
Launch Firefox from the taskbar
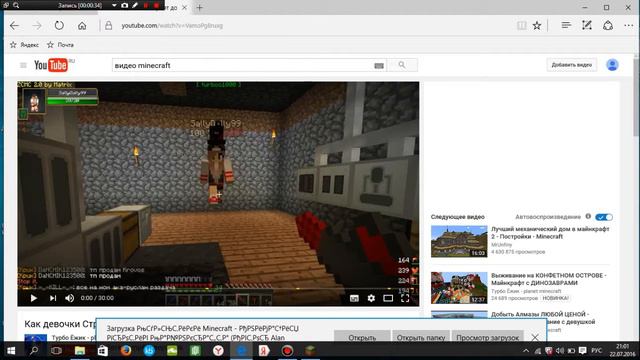point(126,351)
